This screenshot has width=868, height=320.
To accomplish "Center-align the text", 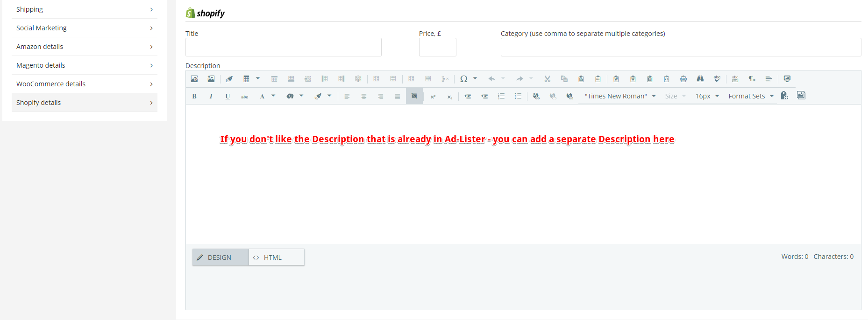I will tap(364, 96).
